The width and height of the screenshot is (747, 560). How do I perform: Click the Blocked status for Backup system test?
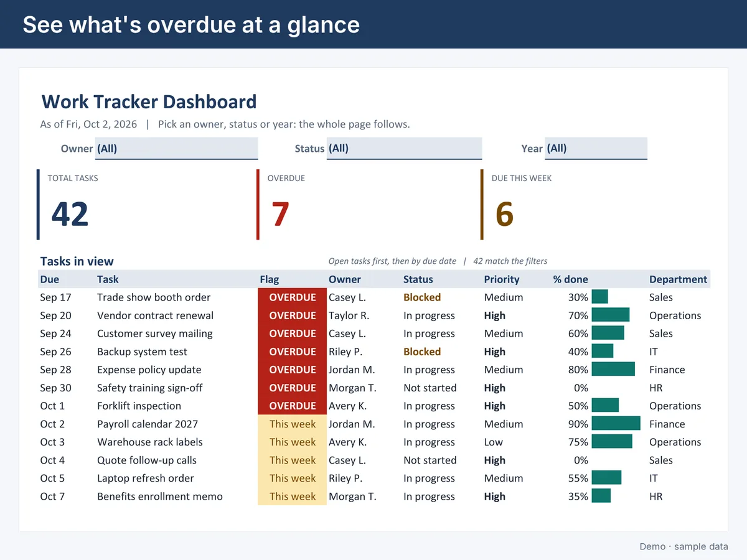pos(422,352)
